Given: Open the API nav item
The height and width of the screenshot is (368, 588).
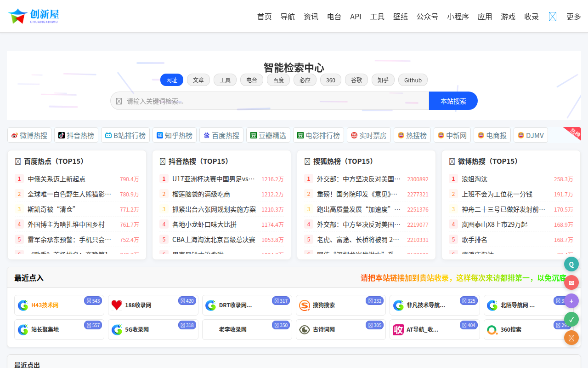Looking at the screenshot, I should [356, 17].
